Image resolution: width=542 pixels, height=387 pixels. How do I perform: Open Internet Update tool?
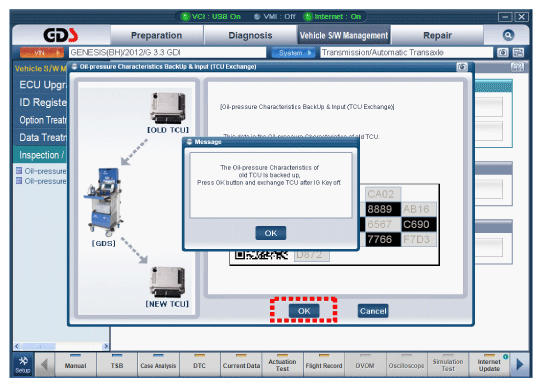click(x=489, y=365)
